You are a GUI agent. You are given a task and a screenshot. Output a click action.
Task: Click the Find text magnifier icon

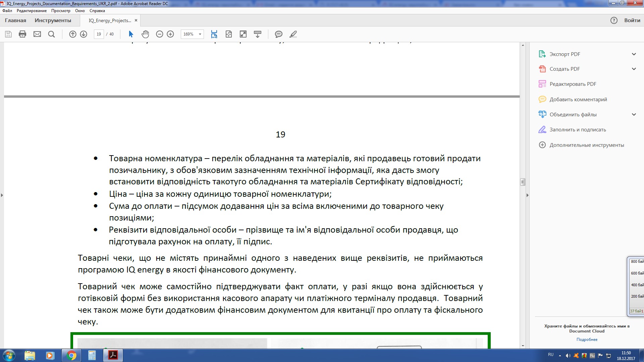point(51,34)
